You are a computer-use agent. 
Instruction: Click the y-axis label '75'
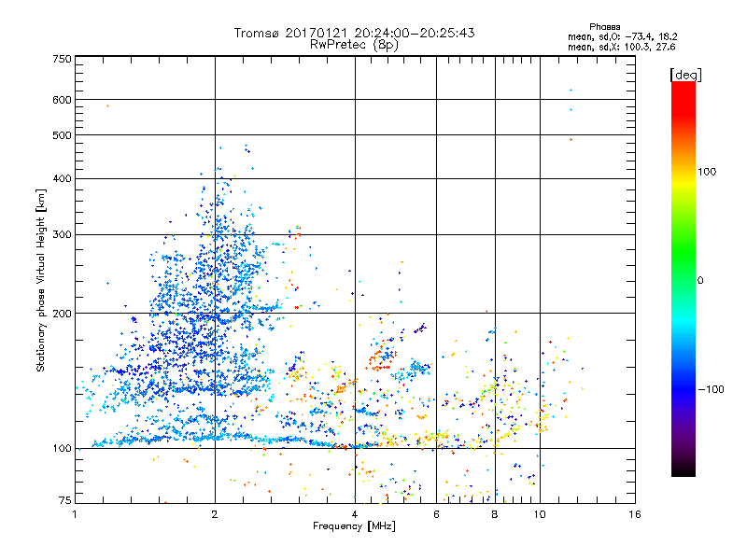pos(65,500)
